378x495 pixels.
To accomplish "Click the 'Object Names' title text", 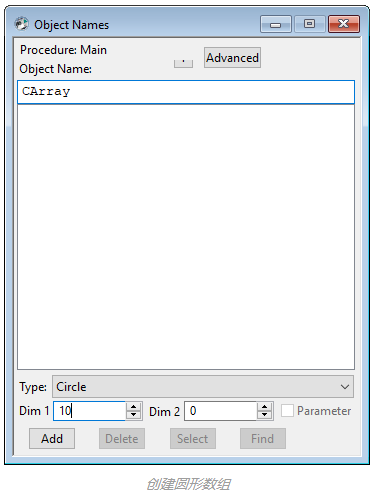I will (x=72, y=25).
